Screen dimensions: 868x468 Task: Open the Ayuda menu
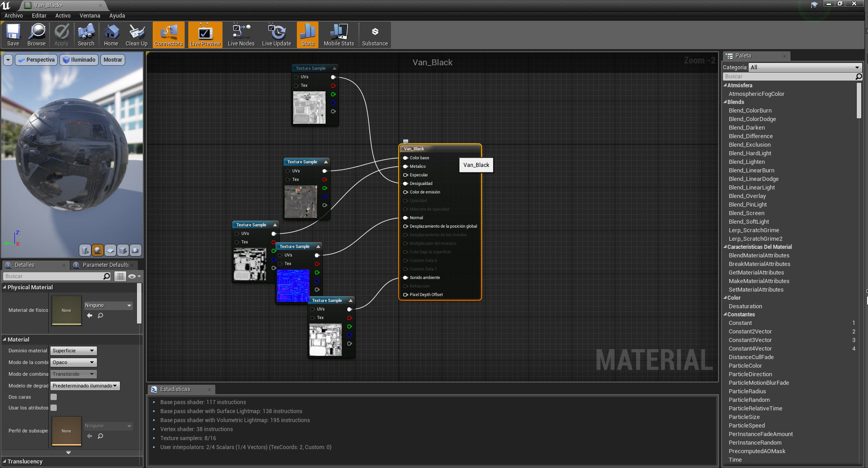pyautogui.click(x=117, y=16)
